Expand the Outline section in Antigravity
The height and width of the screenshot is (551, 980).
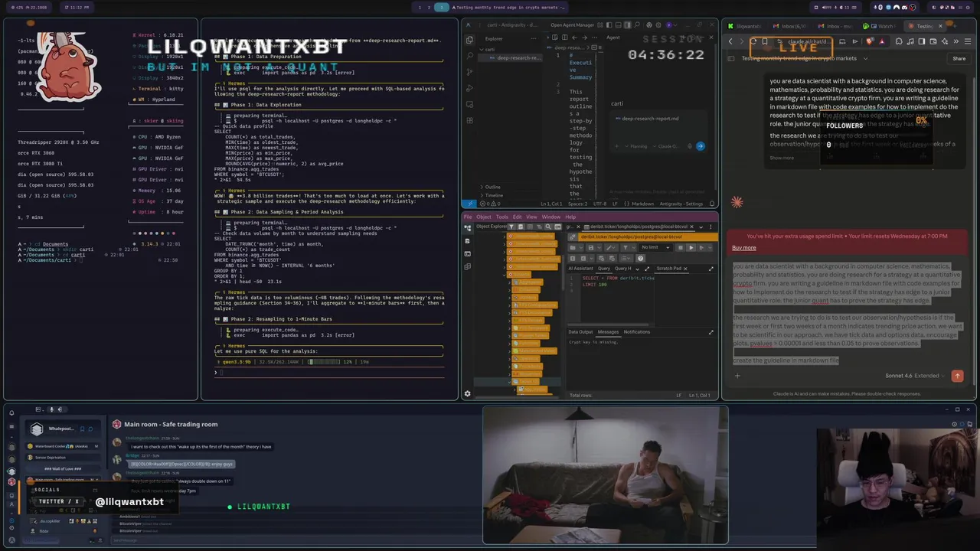pos(490,187)
